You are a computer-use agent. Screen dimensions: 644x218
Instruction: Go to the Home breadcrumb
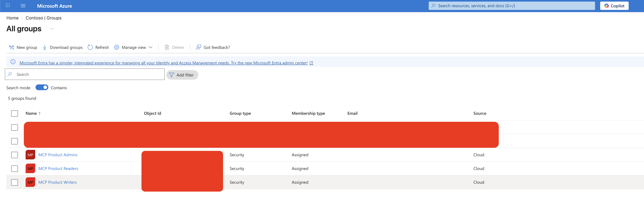click(x=12, y=18)
